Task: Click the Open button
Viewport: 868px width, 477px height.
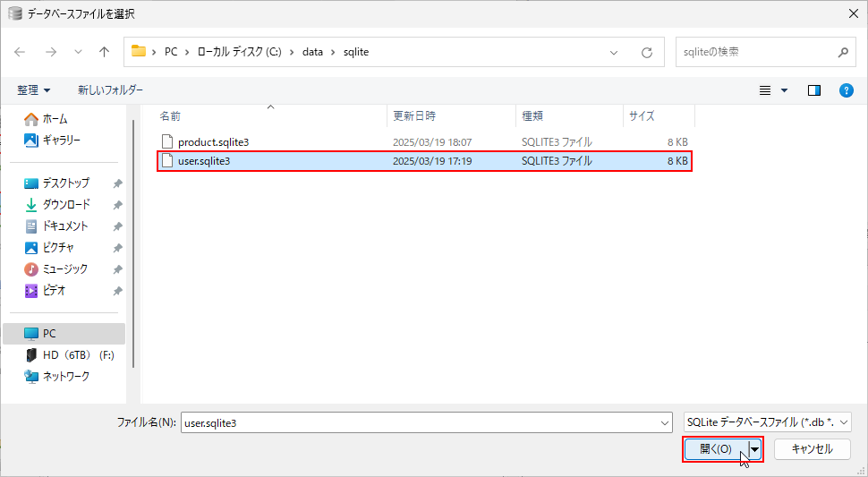Action: coord(715,448)
